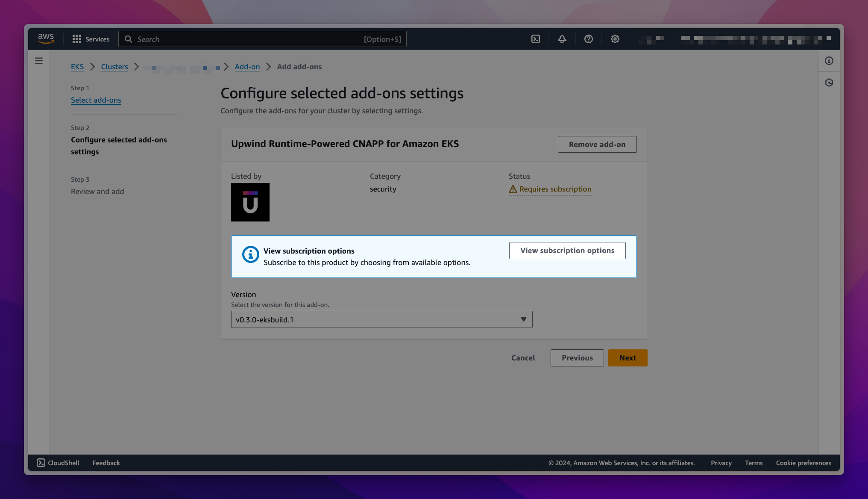Click the Cancel button
Viewport: 868px width, 499px height.
click(x=523, y=358)
